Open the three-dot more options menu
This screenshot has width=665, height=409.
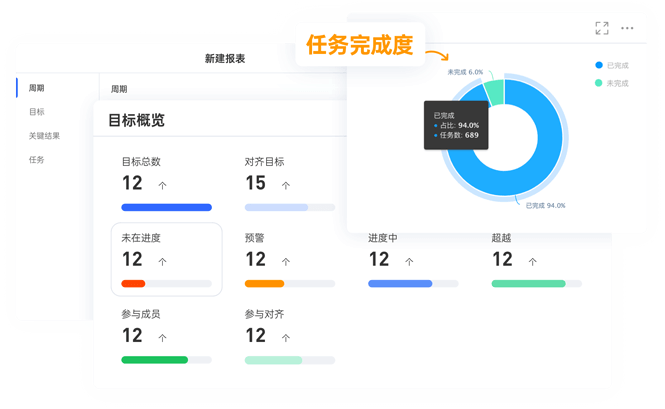628,29
